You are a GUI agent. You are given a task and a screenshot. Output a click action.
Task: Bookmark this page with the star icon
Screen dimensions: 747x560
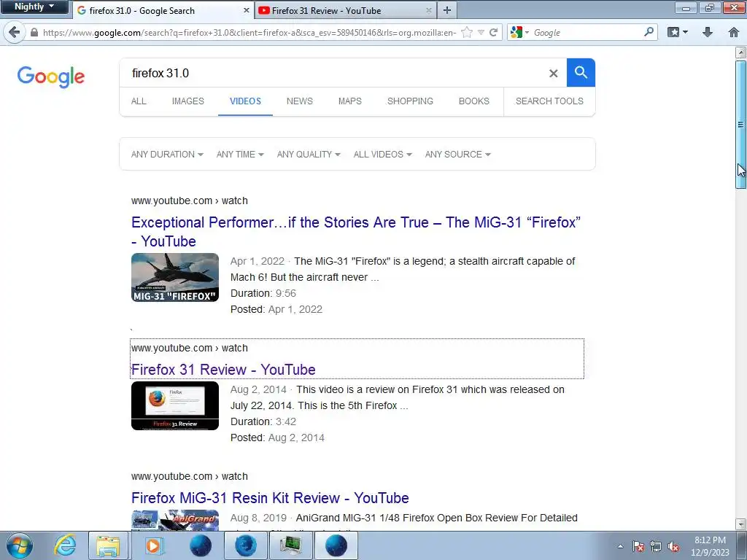click(467, 32)
